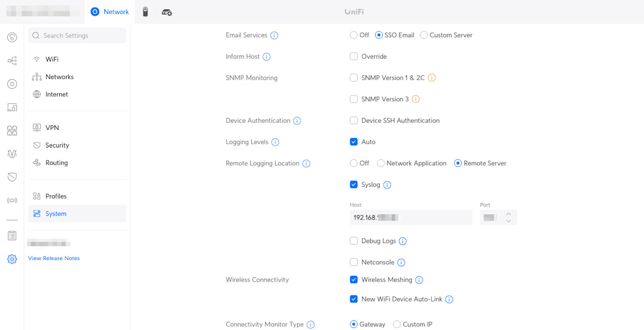Show info for Wireless Meshing
644x330 pixels.
click(x=419, y=280)
